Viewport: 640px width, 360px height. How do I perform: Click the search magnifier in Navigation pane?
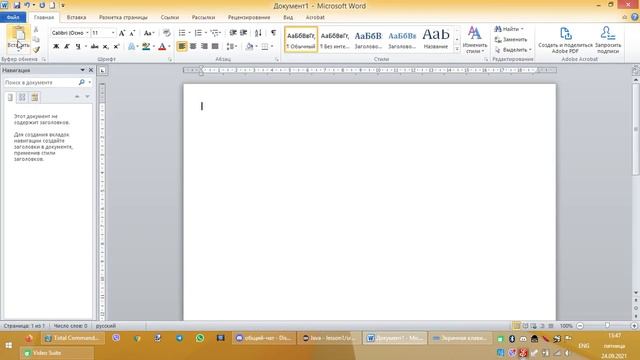click(81, 82)
